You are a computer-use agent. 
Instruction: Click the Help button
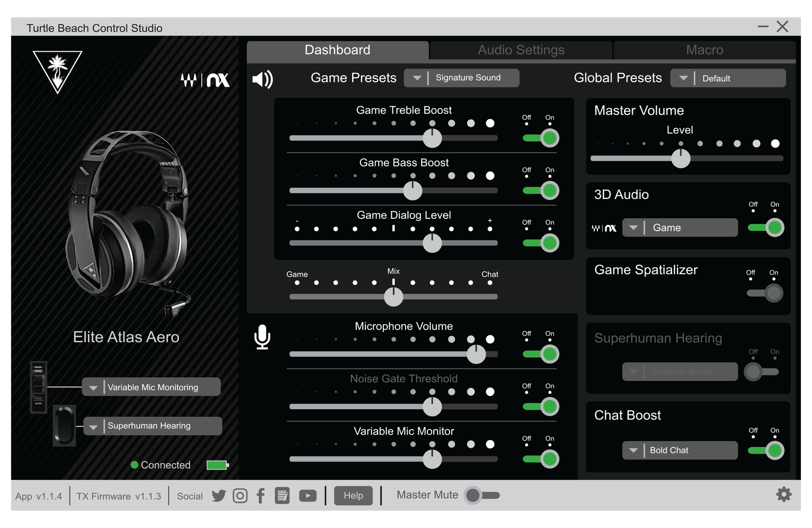click(353, 496)
